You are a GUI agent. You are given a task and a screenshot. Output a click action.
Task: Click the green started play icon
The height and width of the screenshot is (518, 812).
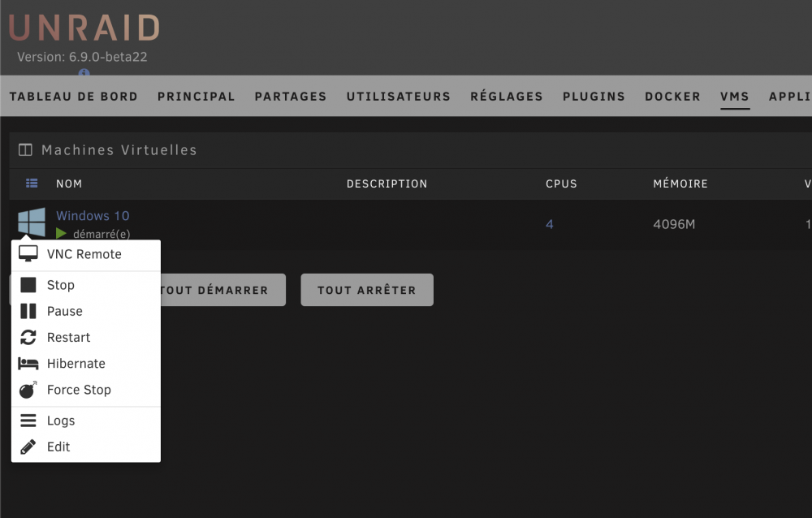[x=61, y=234]
